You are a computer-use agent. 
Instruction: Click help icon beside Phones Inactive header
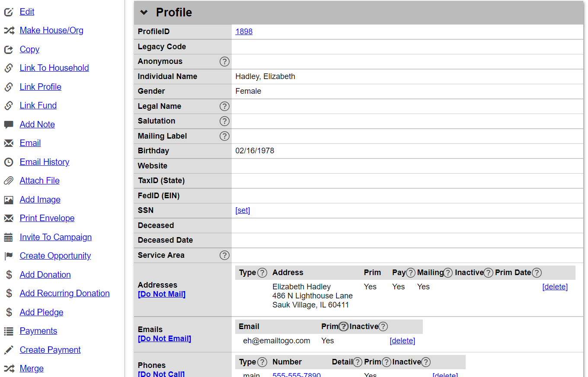coord(425,362)
